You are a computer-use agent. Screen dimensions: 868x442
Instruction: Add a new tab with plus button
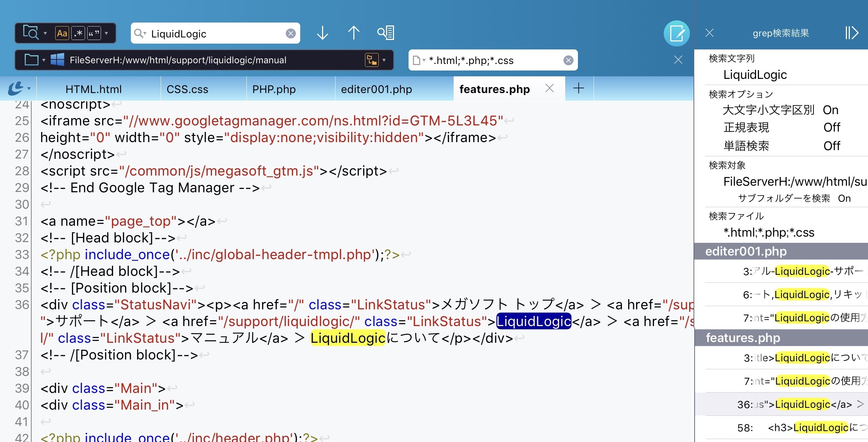(x=578, y=88)
